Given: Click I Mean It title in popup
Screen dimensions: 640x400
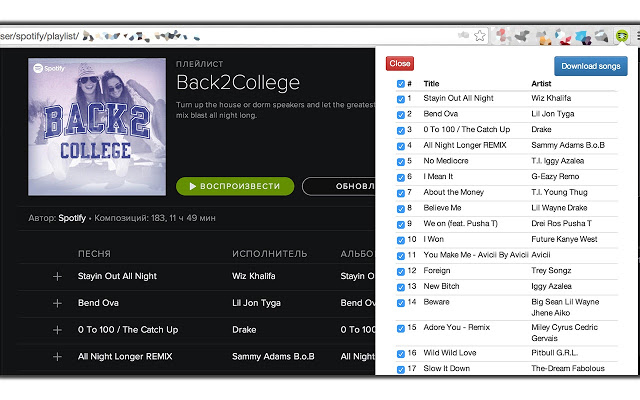Looking at the screenshot, I should (438, 176).
